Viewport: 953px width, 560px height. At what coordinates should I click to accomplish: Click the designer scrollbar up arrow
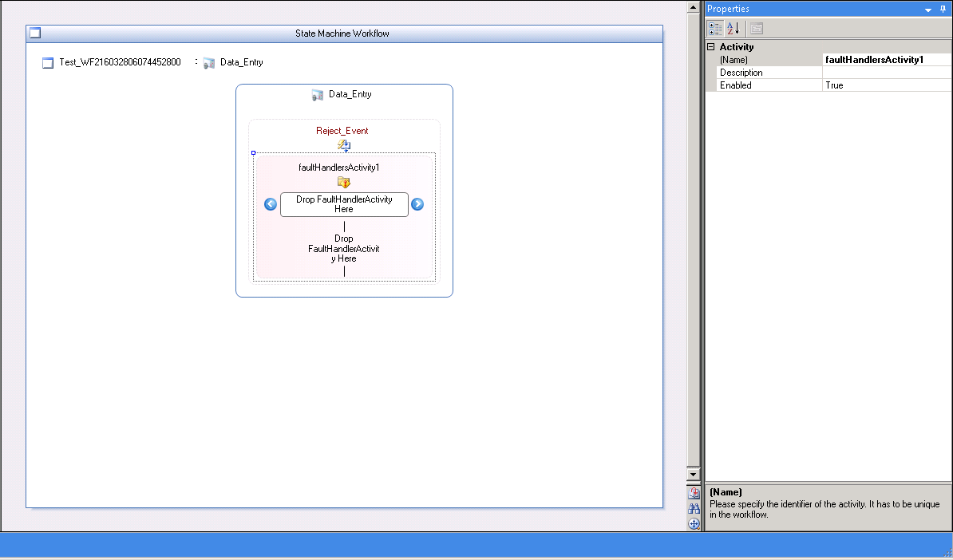click(693, 7)
